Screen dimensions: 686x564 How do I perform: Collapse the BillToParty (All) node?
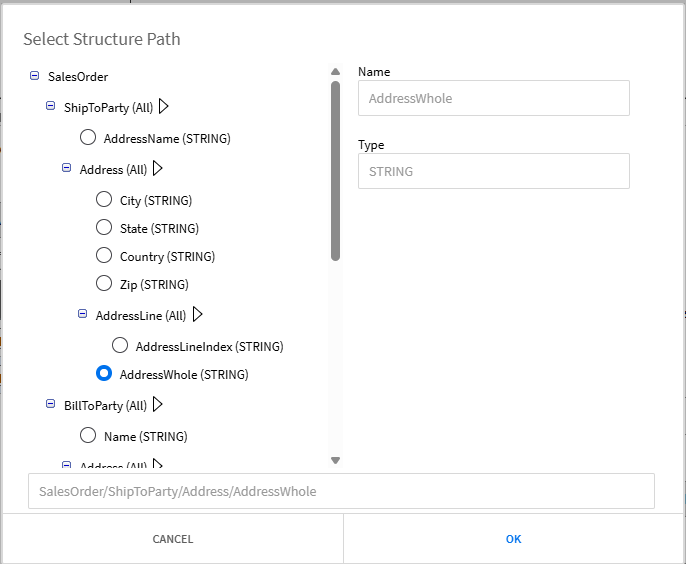50,404
